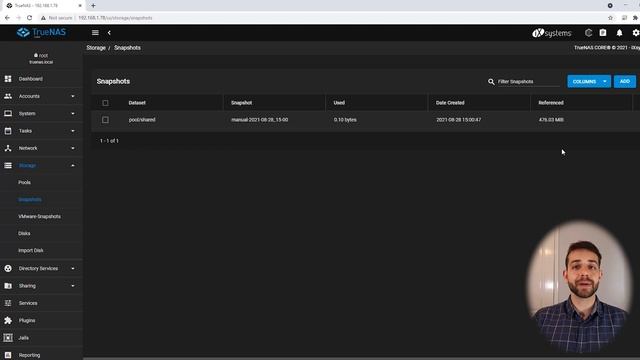Click the Dashboard icon in sidebar
This screenshot has height=360, width=640.
pyautogui.click(x=8, y=79)
